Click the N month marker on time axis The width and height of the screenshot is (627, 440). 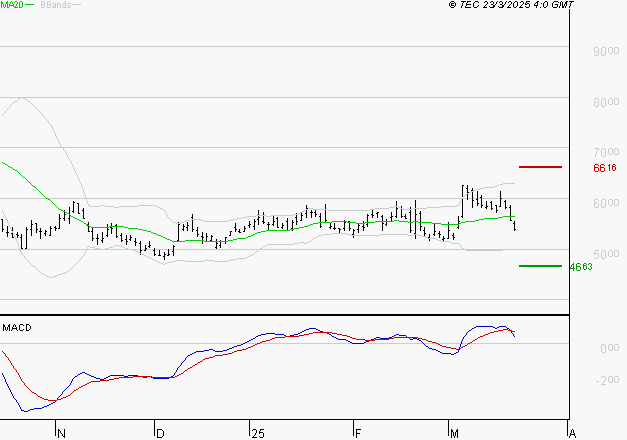[61, 433]
